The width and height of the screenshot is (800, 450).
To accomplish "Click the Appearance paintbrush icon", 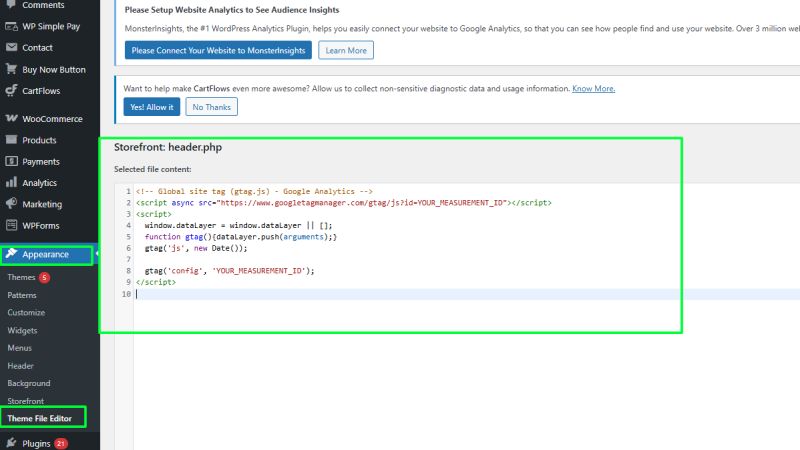I will coord(11,254).
